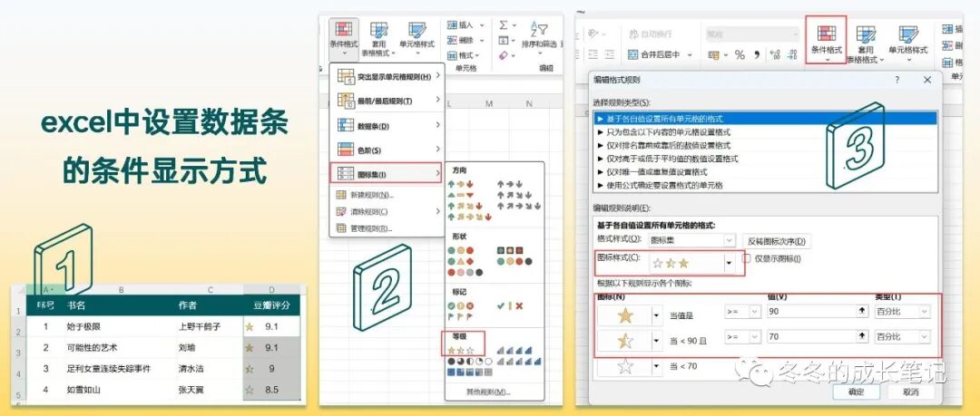Open 清除规则(C) submenu
980x416 pixels.
tap(387, 211)
